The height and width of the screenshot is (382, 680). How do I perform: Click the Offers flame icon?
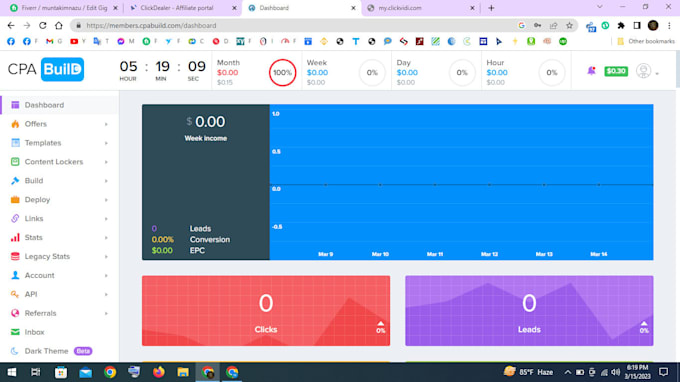pyautogui.click(x=15, y=124)
